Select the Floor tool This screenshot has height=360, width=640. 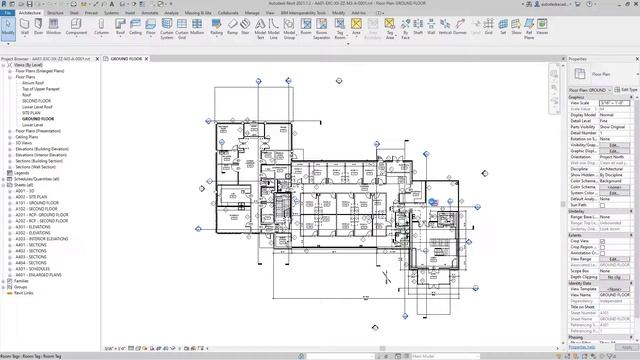pyautogui.click(x=151, y=27)
